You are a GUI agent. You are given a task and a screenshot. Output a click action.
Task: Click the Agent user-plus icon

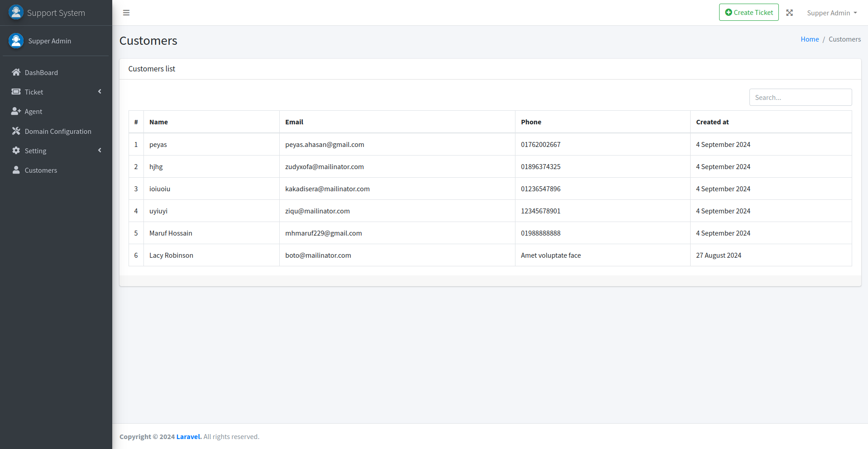point(16,111)
